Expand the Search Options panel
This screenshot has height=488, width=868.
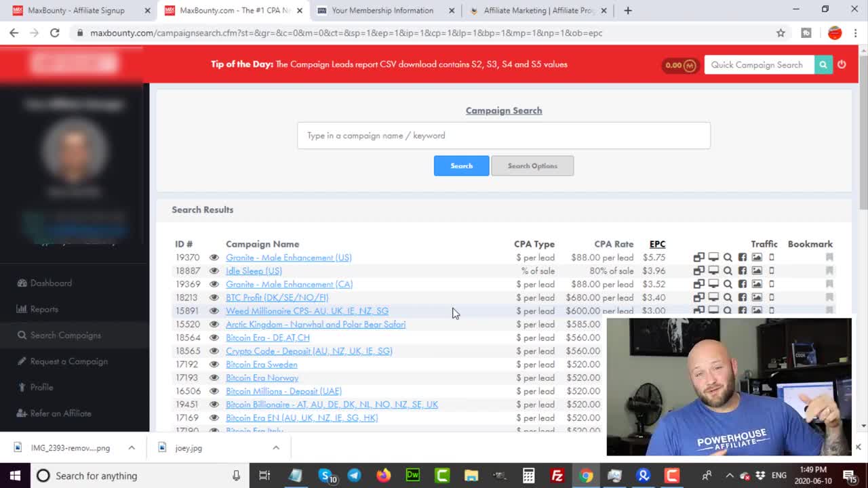coord(532,166)
